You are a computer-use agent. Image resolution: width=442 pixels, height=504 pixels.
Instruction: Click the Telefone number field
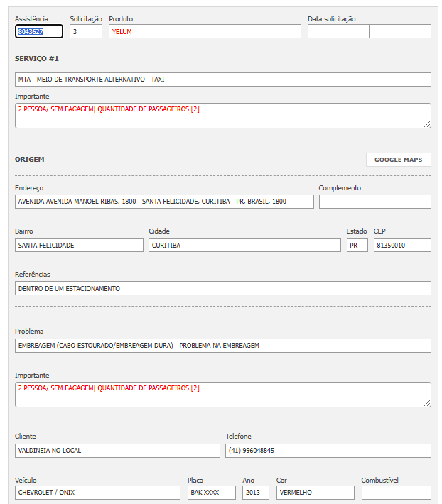pyautogui.click(x=328, y=451)
